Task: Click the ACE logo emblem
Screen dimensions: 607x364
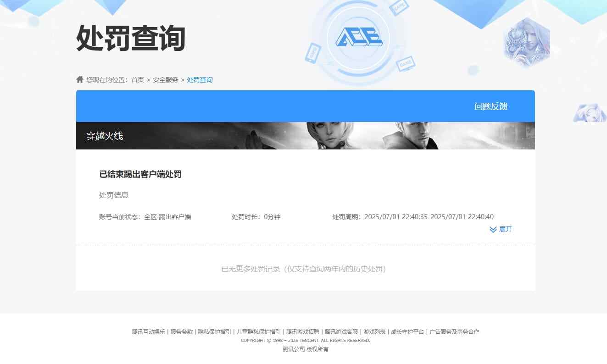Action: (x=359, y=38)
